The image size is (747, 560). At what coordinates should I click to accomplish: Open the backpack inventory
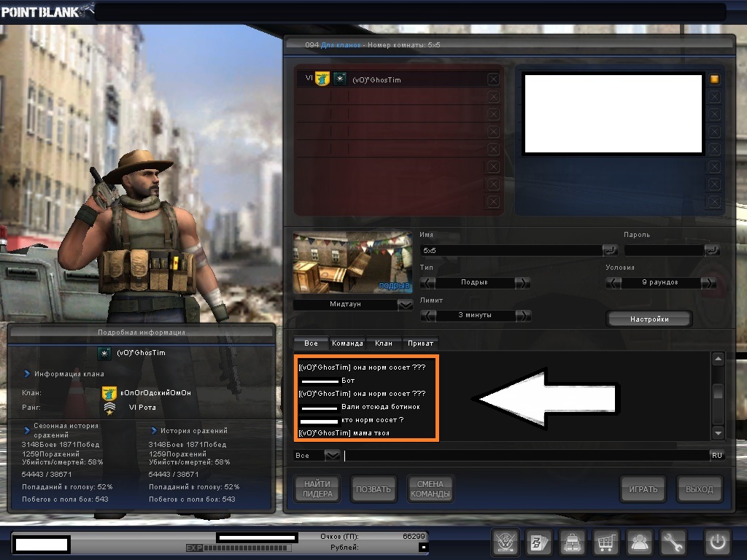571,542
